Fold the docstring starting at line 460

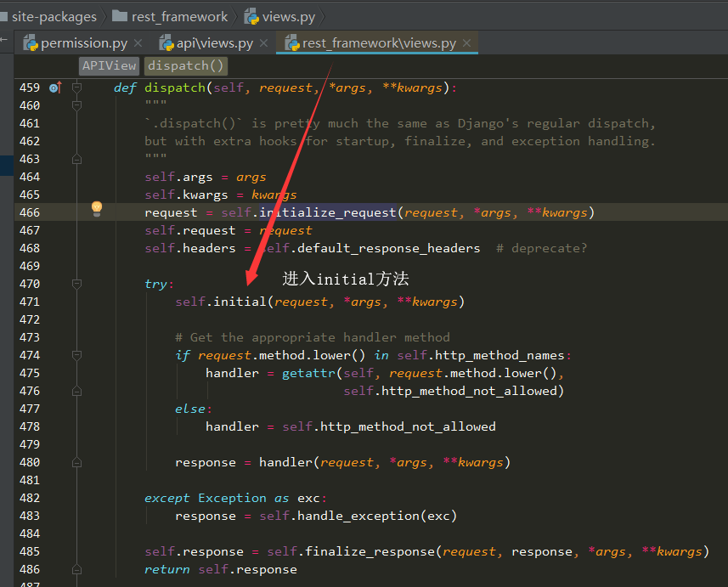[77, 105]
